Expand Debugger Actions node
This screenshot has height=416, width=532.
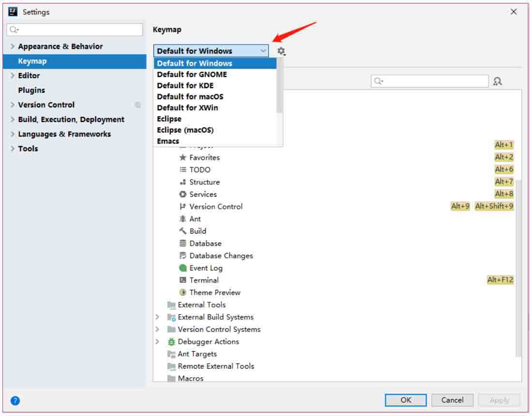point(157,342)
